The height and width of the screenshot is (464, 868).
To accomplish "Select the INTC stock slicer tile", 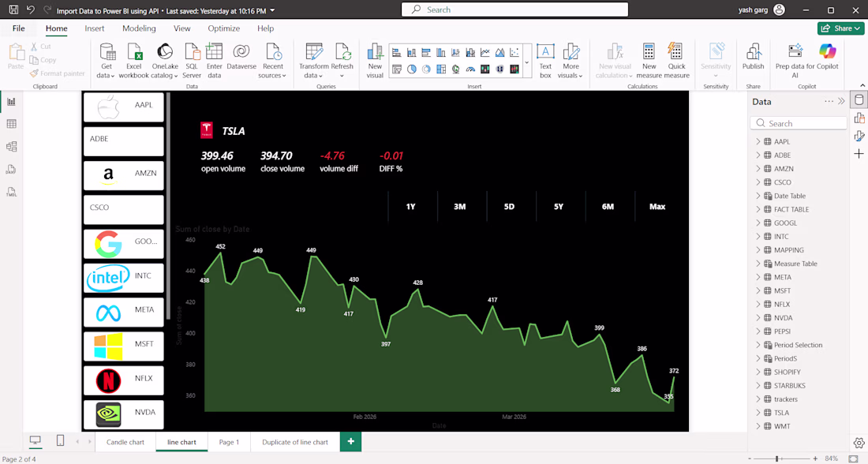I will (x=123, y=278).
